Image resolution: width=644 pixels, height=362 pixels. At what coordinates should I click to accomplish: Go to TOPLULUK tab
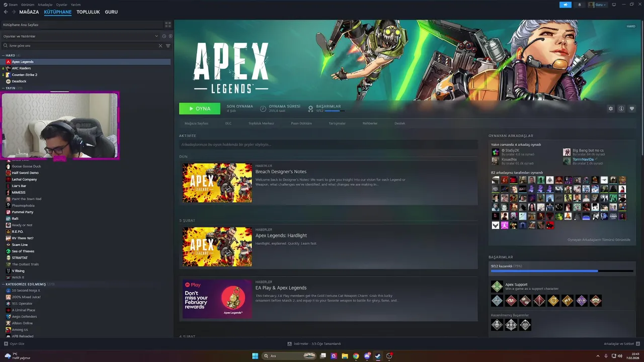click(88, 12)
